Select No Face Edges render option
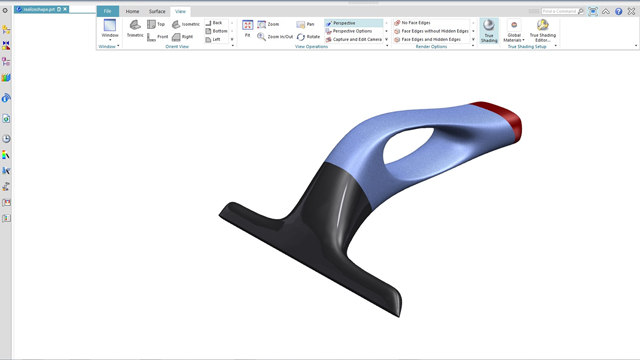Image resolution: width=640 pixels, height=360 pixels. pos(413,23)
